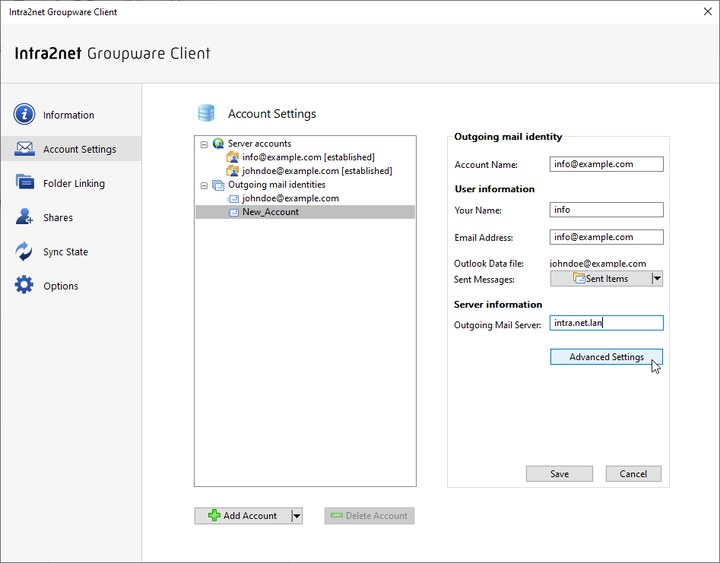The height and width of the screenshot is (563, 720).
Task: Collapse the Outgoing mail identities node
Action: click(204, 186)
